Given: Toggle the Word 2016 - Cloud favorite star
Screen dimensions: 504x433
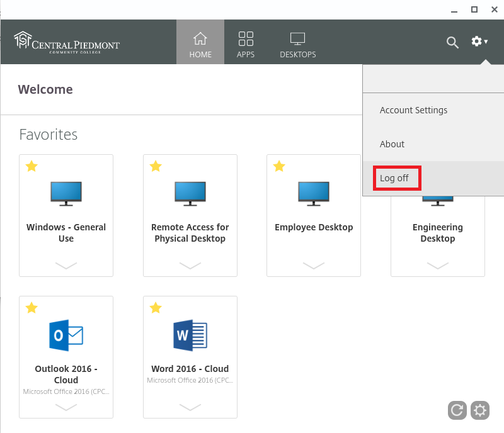Looking at the screenshot, I should 156,308.
